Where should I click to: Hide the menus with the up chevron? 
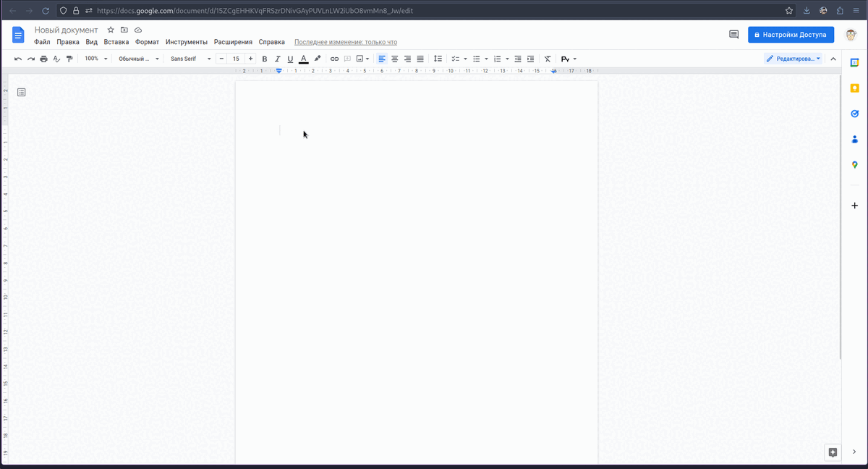pos(833,59)
